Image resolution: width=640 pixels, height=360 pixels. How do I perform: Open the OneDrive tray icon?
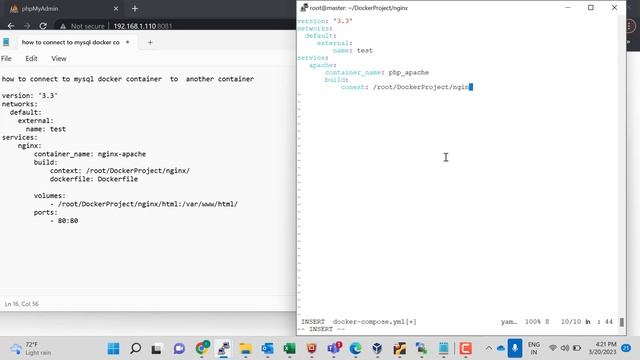pos(501,348)
